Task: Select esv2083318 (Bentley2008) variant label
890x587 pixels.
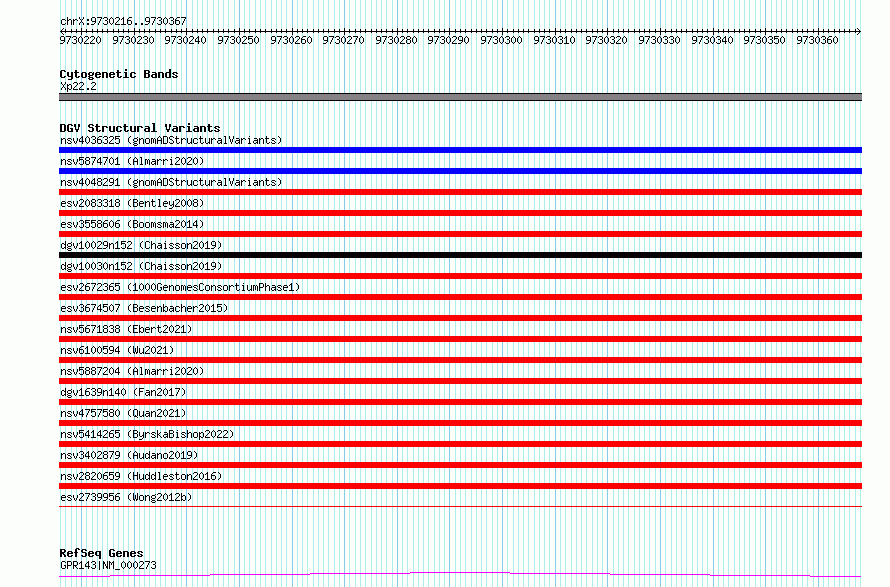Action: pos(132,203)
